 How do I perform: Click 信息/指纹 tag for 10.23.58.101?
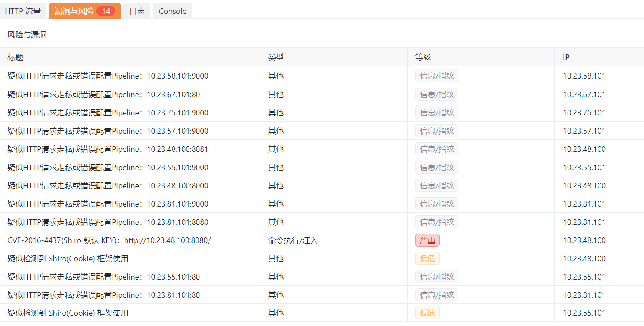tap(437, 76)
